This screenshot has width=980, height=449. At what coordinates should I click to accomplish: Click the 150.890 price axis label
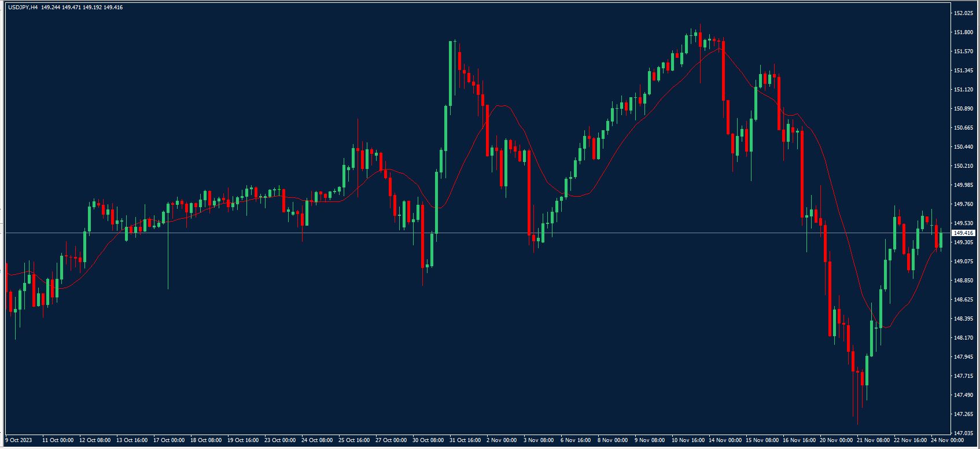963,109
